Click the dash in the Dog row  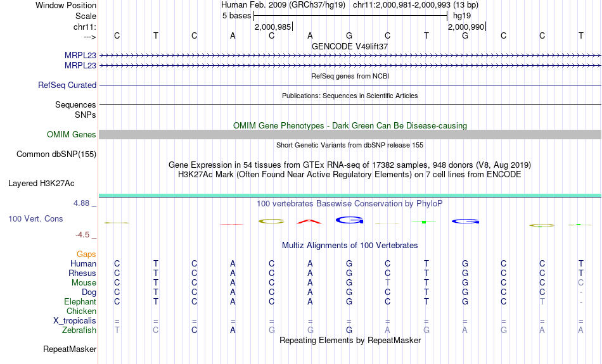click(581, 293)
